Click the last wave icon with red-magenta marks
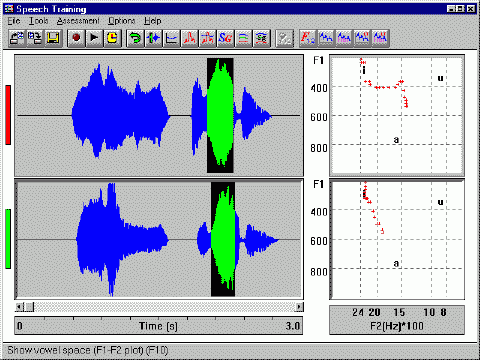Screen dimensions: 480x360 pos(380,38)
